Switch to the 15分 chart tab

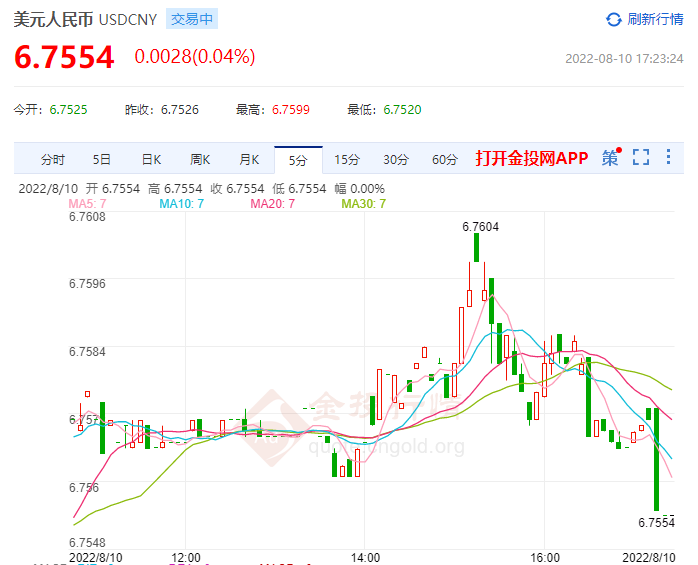(347, 159)
